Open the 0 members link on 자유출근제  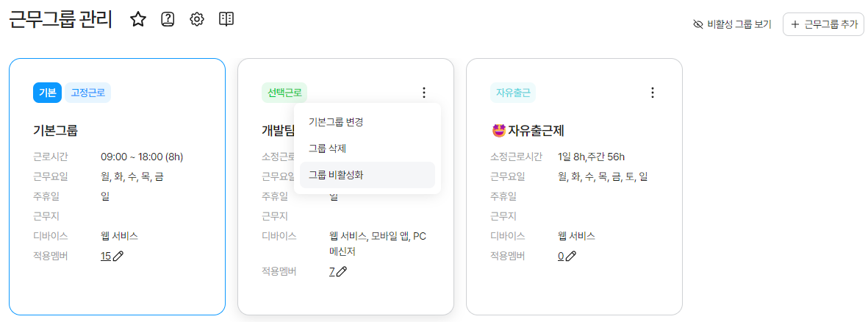(x=561, y=256)
